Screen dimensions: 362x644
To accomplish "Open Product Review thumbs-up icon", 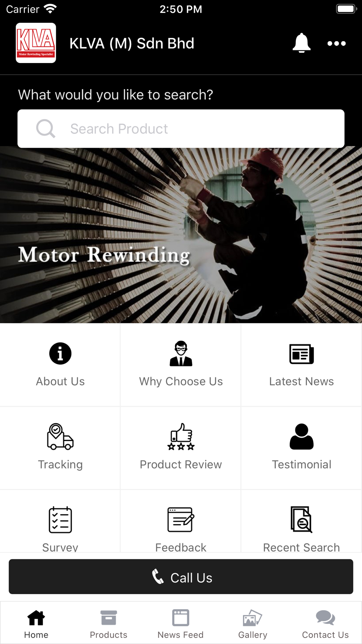I will 181,436.
